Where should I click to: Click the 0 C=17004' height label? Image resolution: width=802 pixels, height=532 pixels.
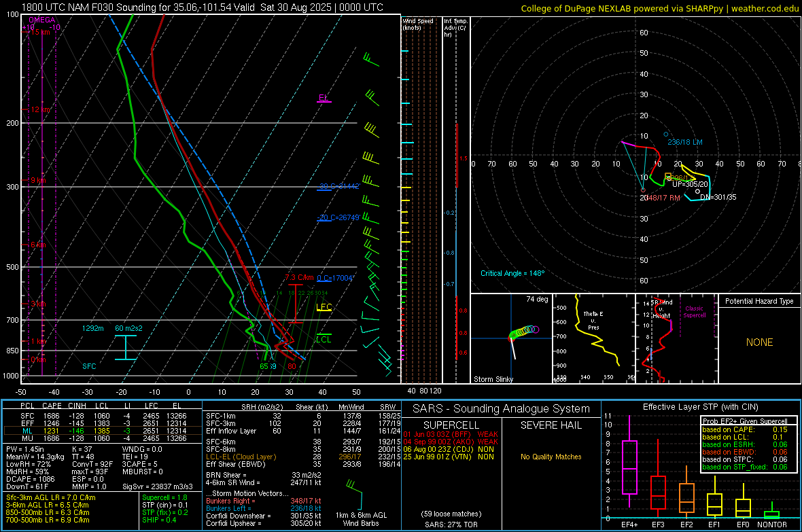(x=335, y=279)
